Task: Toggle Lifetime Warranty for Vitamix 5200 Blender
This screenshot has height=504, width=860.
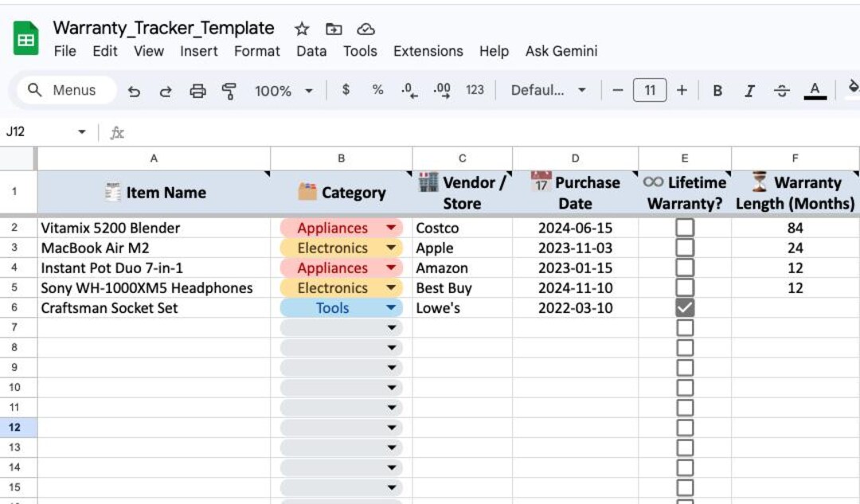Action: click(x=685, y=228)
